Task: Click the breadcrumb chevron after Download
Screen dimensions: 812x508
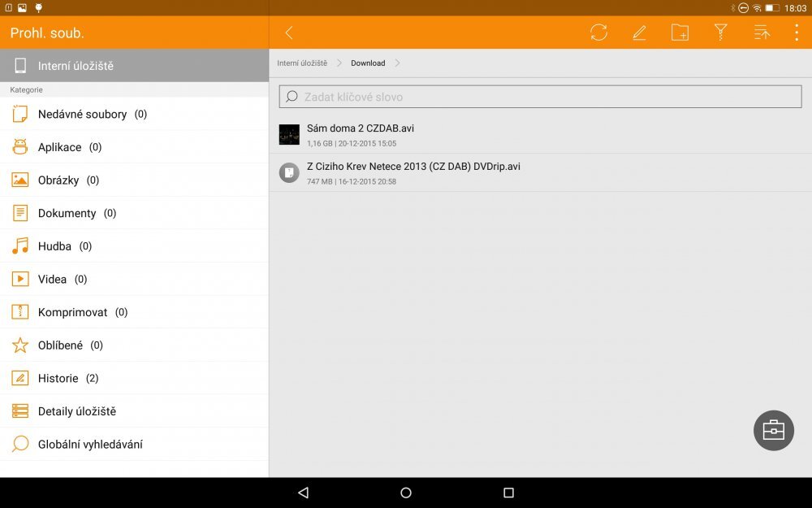Action: coord(397,63)
